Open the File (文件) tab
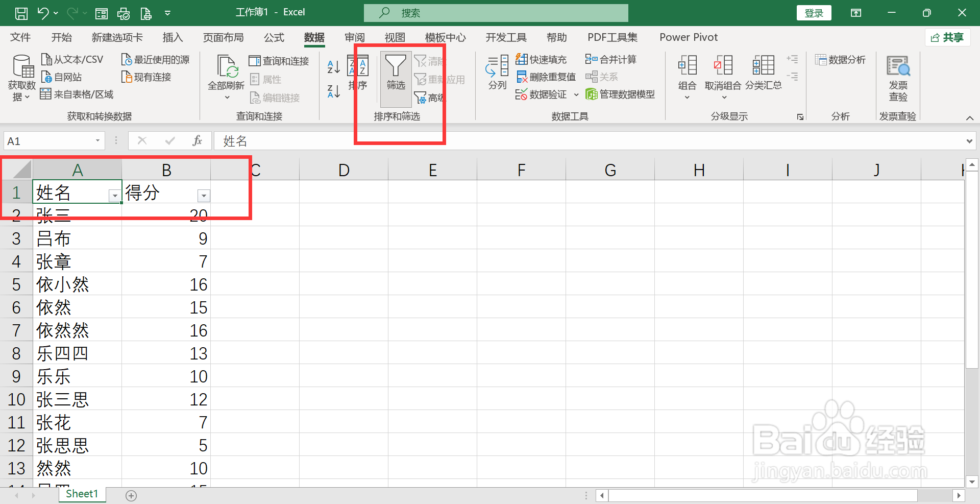The width and height of the screenshot is (980, 504). pos(20,37)
